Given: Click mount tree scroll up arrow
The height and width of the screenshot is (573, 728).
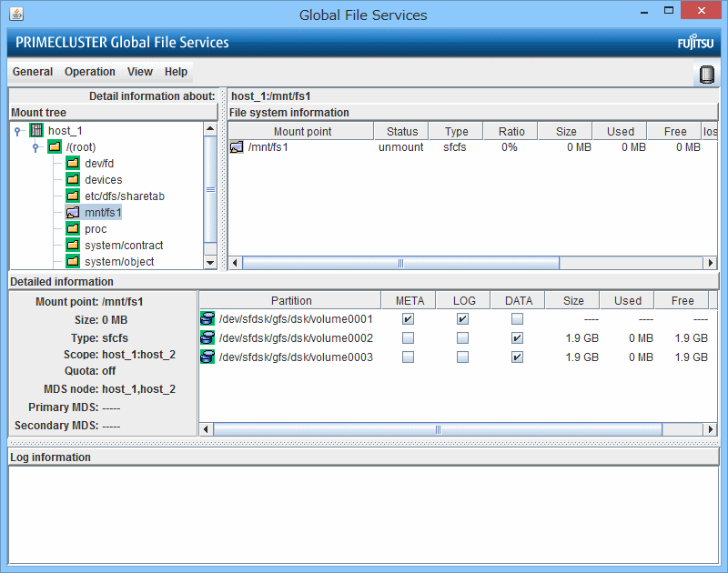Looking at the screenshot, I should tap(210, 128).
